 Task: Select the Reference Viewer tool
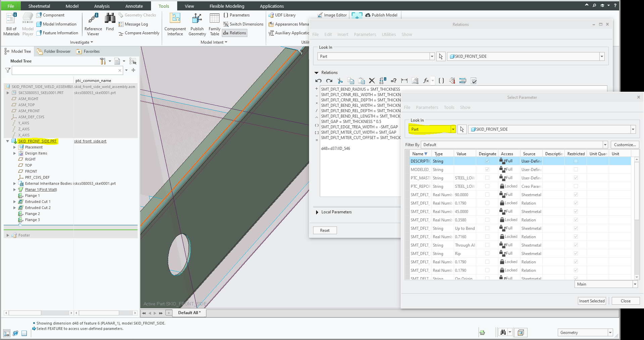click(93, 24)
